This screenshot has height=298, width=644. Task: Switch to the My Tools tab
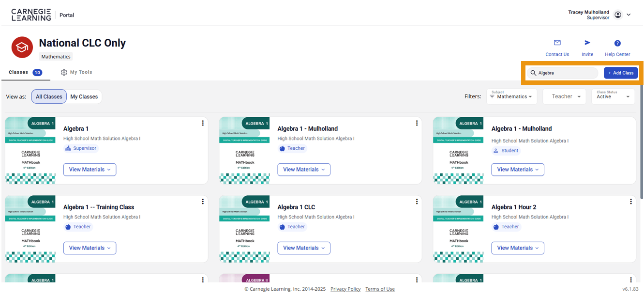point(76,72)
